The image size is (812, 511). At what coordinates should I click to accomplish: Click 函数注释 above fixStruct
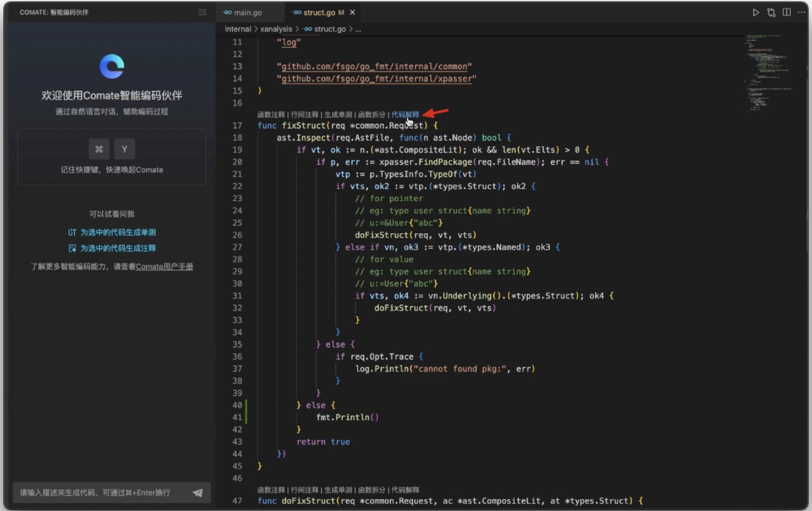point(271,115)
